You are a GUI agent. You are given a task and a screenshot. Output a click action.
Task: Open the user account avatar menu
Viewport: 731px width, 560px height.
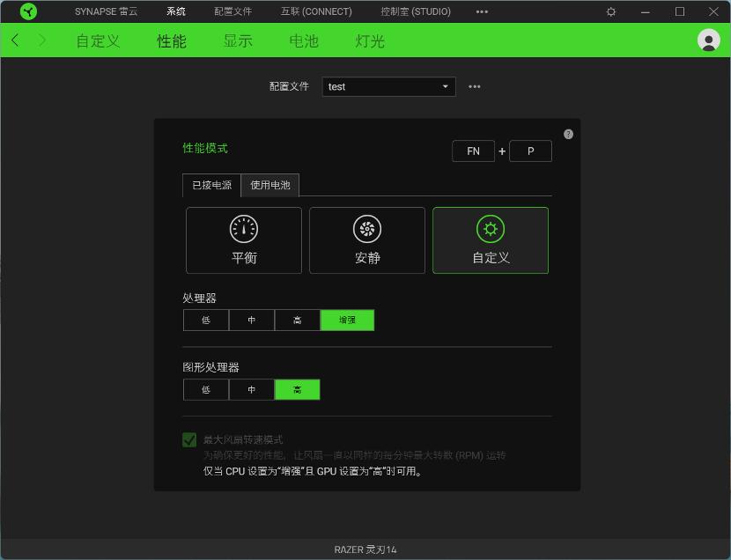[708, 40]
